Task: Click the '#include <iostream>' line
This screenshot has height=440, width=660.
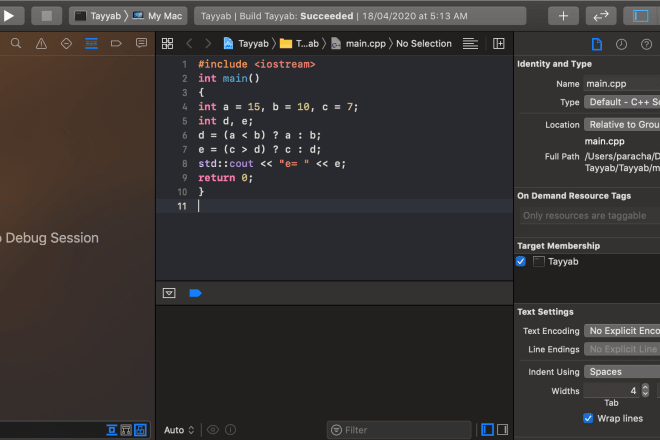Action: tap(257, 64)
